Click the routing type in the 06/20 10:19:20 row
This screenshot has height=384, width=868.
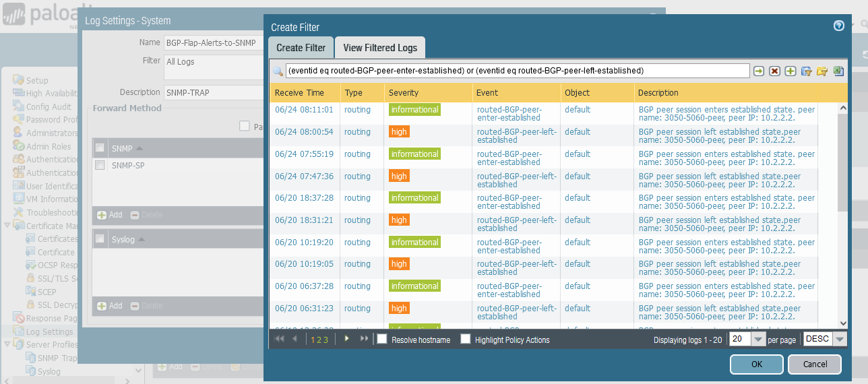[x=357, y=243]
